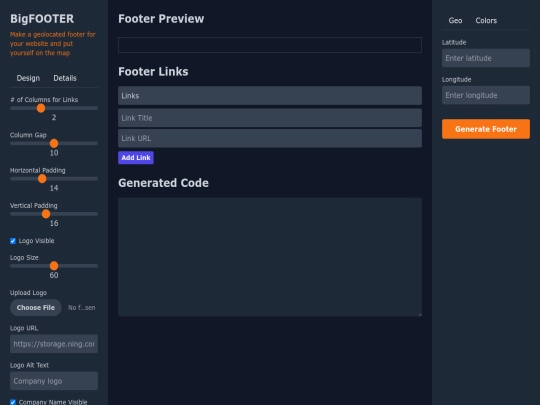The height and width of the screenshot is (405, 540).
Task: Click the Link URL input
Action: coord(270,138)
